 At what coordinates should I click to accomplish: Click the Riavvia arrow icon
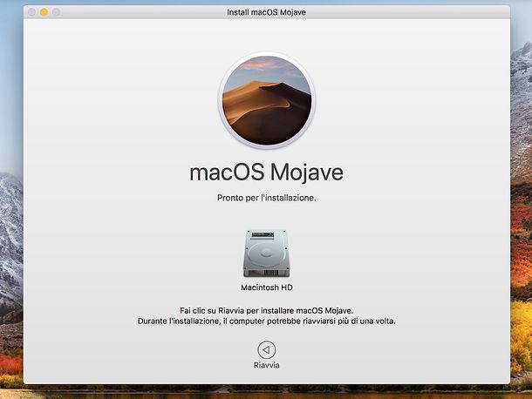pyautogui.click(x=266, y=349)
